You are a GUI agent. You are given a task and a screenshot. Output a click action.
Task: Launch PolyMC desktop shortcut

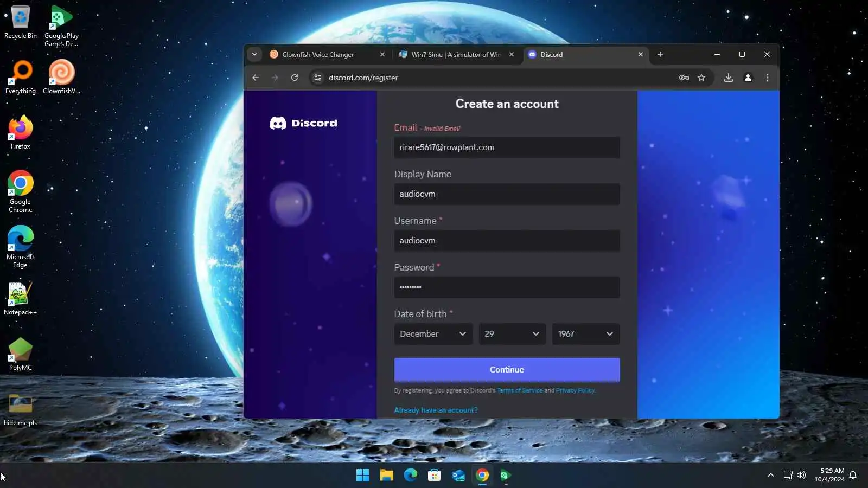21,354
